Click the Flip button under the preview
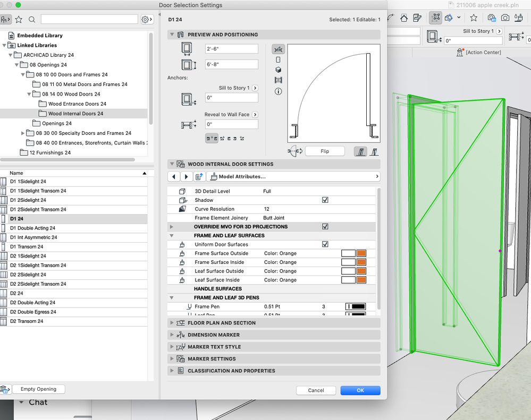The image size is (531, 420). click(324, 151)
